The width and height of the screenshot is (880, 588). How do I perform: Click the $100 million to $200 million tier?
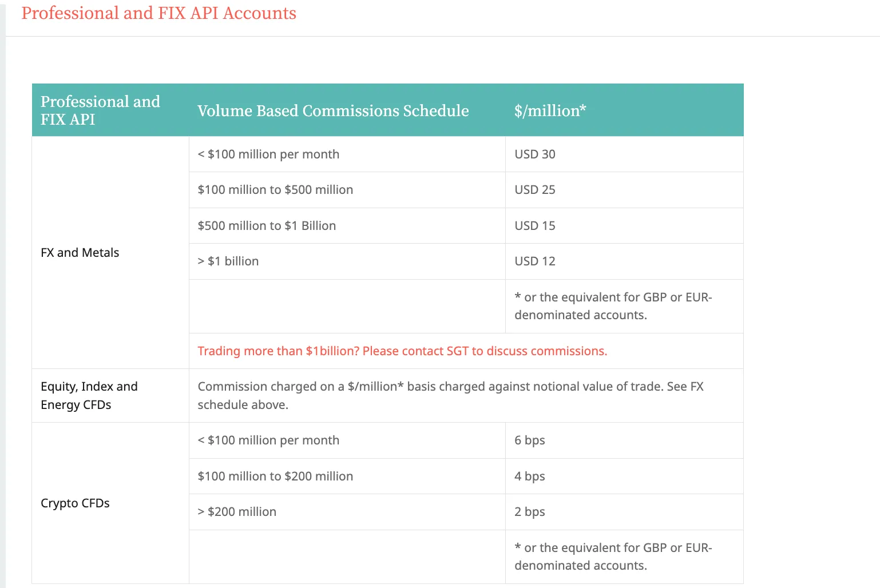(x=275, y=476)
